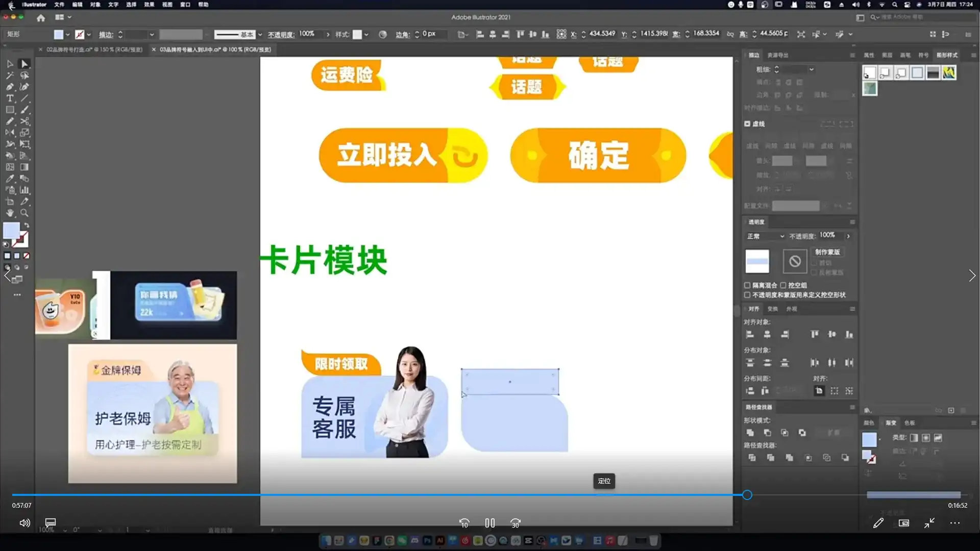Click horizontal align center in the 对齐 panel
The height and width of the screenshot is (551, 980).
[767, 334]
